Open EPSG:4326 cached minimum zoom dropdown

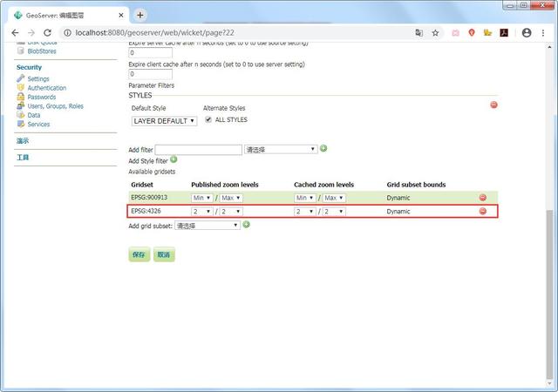tap(304, 212)
